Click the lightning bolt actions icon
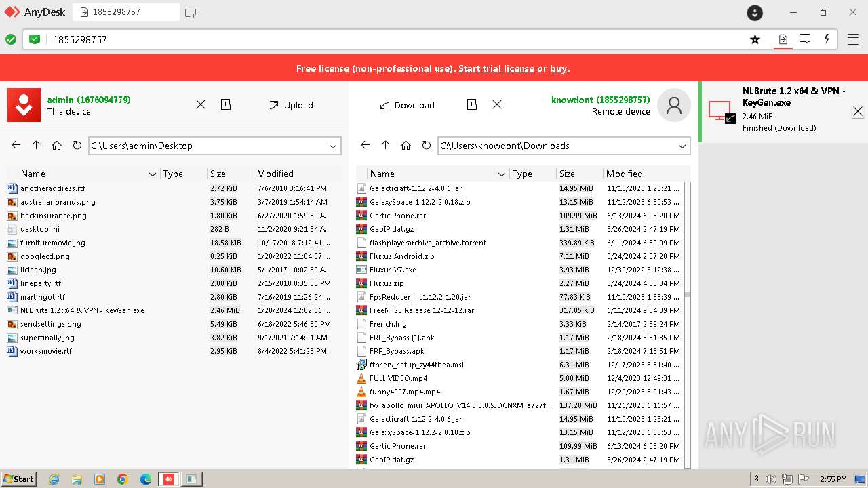The height and width of the screenshot is (488, 868). click(x=827, y=39)
